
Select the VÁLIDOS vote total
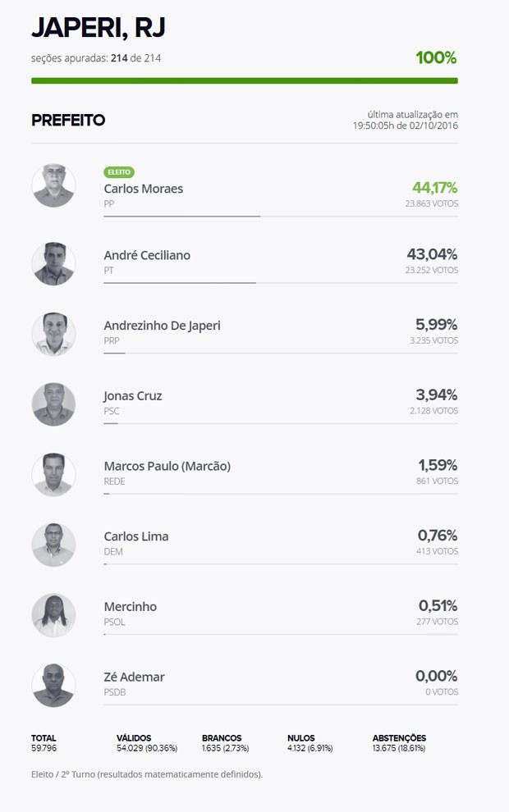147,743
